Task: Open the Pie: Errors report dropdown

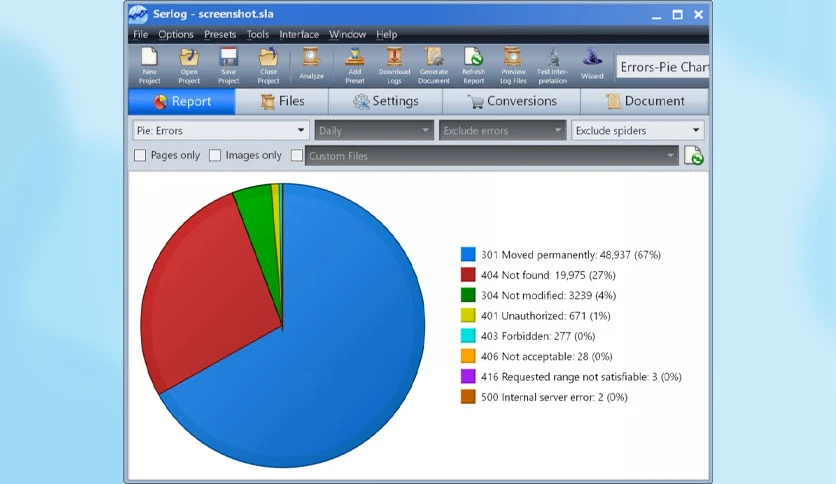Action: tap(221, 131)
